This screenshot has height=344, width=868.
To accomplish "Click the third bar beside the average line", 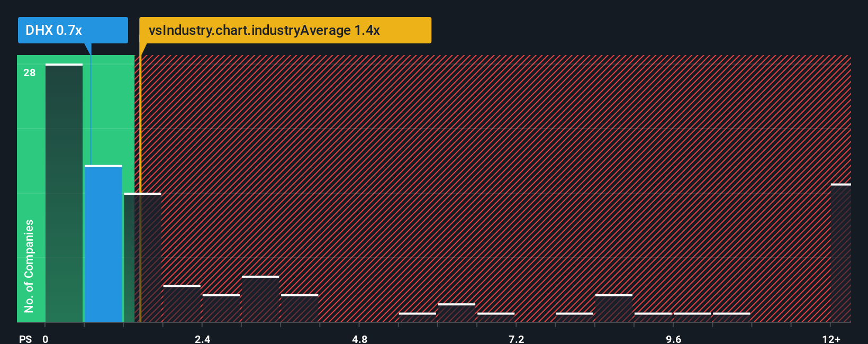I will pyautogui.click(x=142, y=257).
